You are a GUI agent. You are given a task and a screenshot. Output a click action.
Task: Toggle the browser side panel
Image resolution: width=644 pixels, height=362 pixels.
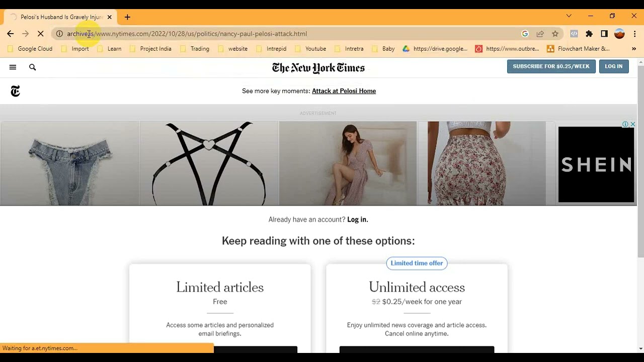[x=604, y=34]
